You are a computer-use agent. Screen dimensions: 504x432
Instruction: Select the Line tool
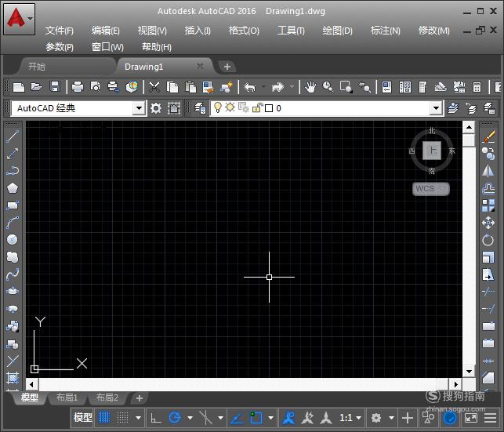[13, 136]
